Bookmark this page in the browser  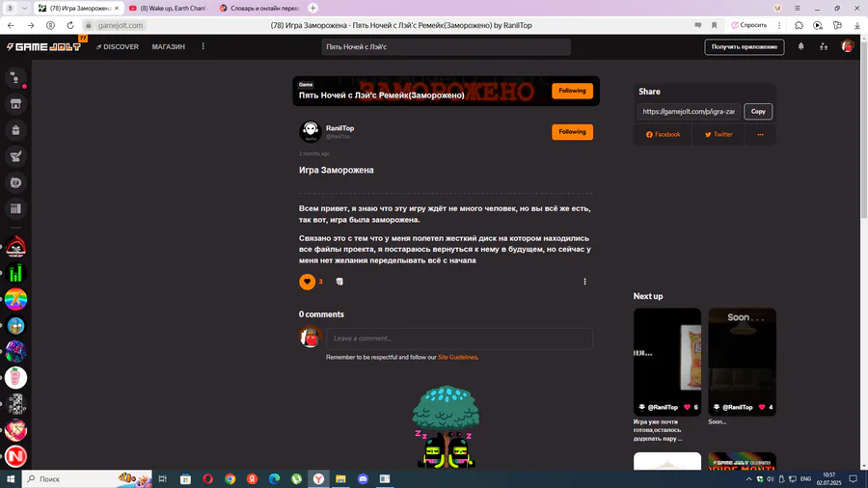(714, 25)
